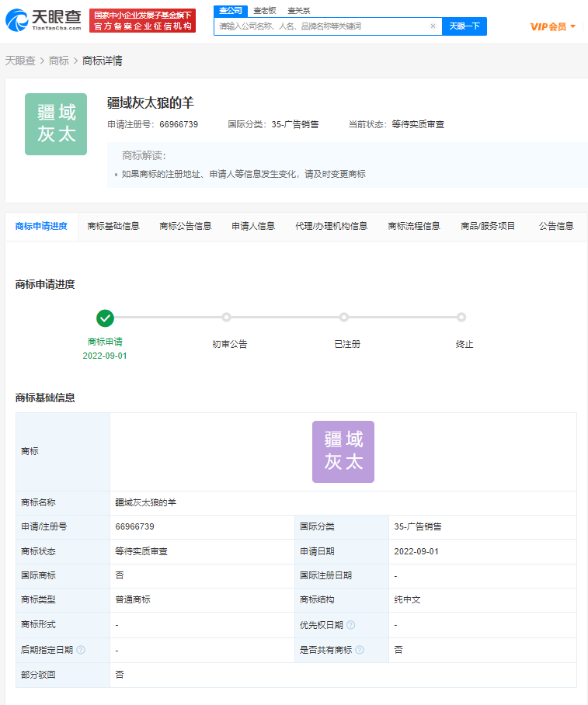
Task: Select header status 等待实质审查
Action: [418, 124]
